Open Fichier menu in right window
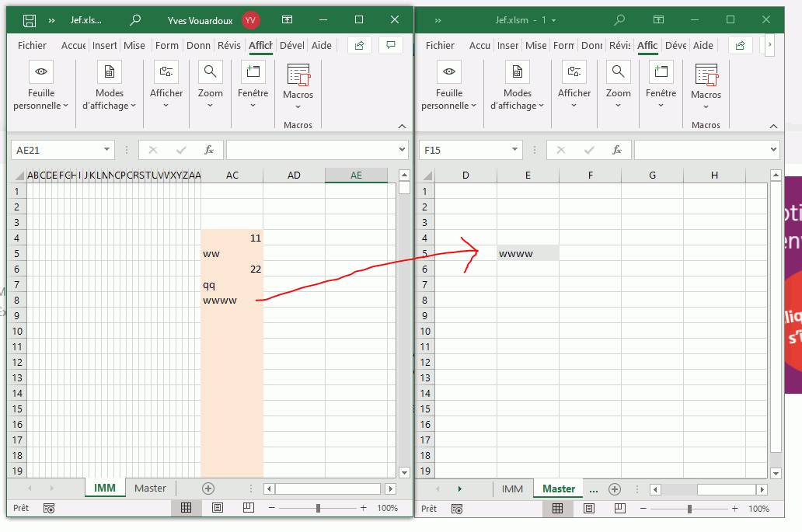The width and height of the screenshot is (802, 532). click(x=440, y=46)
